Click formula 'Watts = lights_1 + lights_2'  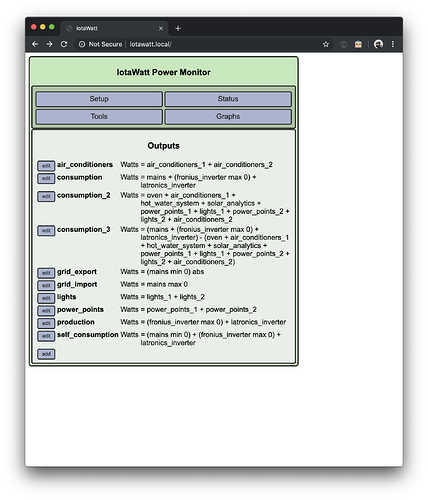[163, 297]
